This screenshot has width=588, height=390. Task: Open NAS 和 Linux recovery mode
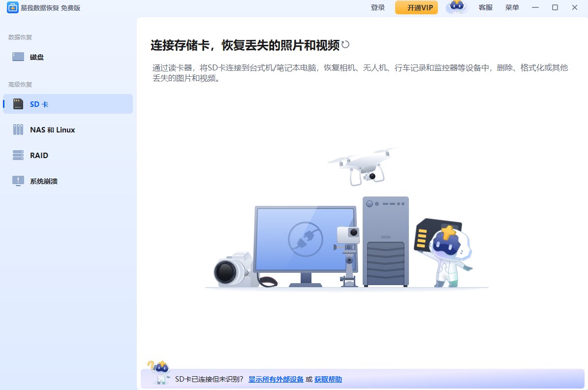point(18,130)
